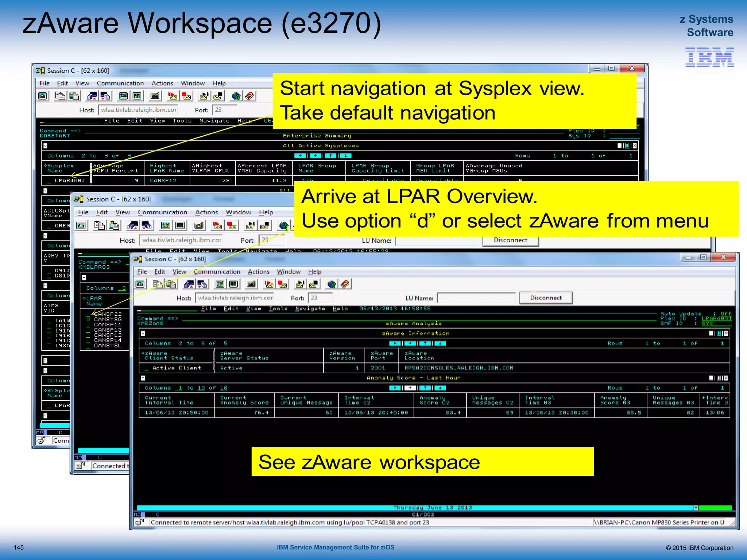Focus LU Name field in front session
The width and height of the screenshot is (747, 560).
[x=476, y=298]
